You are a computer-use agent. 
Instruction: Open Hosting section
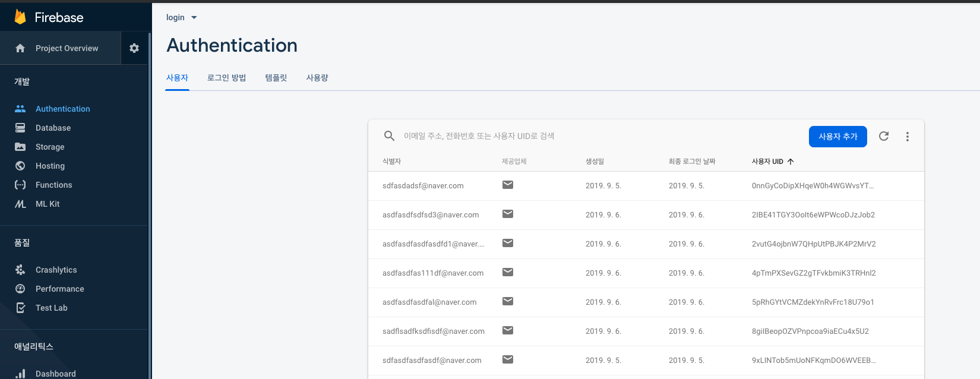click(x=50, y=166)
